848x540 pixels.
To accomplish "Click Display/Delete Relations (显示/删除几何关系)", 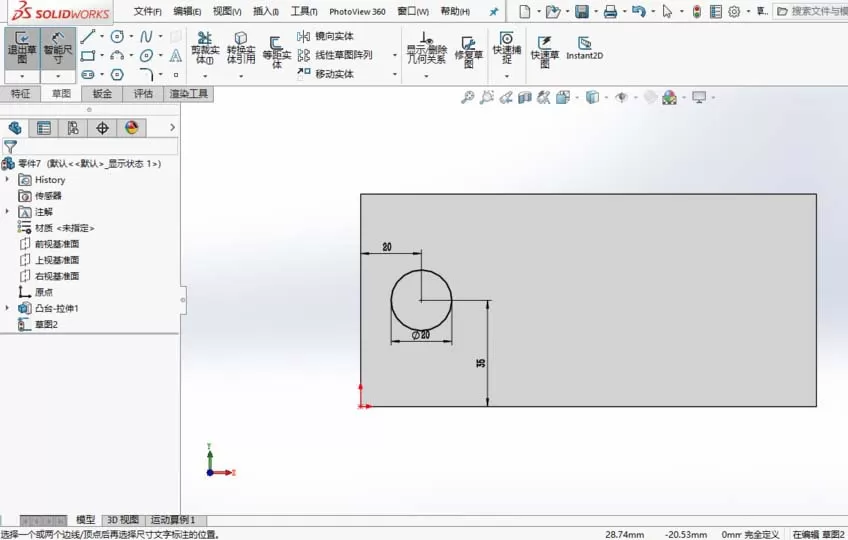I will pyautogui.click(x=427, y=48).
